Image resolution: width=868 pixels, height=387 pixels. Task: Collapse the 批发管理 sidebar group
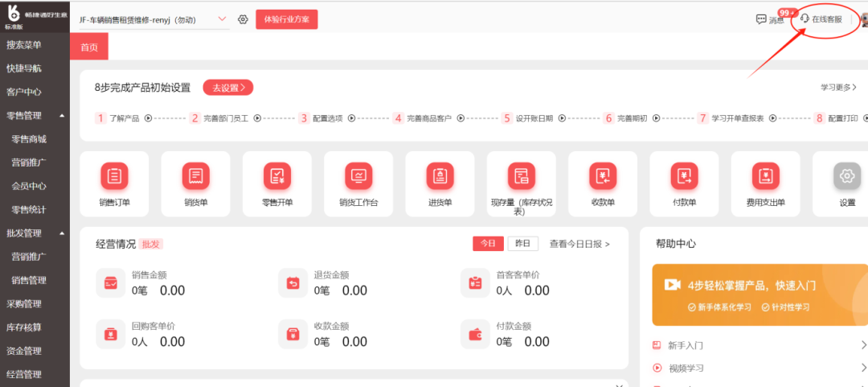click(61, 233)
